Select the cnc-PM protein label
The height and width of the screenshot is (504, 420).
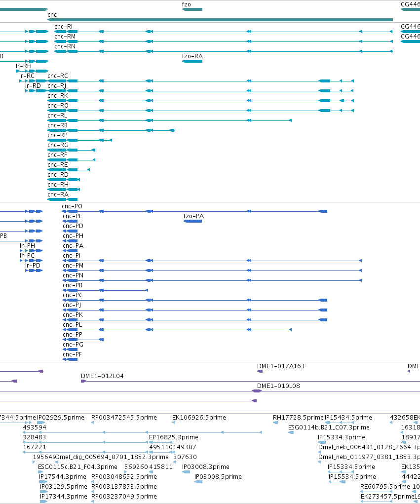click(73, 266)
